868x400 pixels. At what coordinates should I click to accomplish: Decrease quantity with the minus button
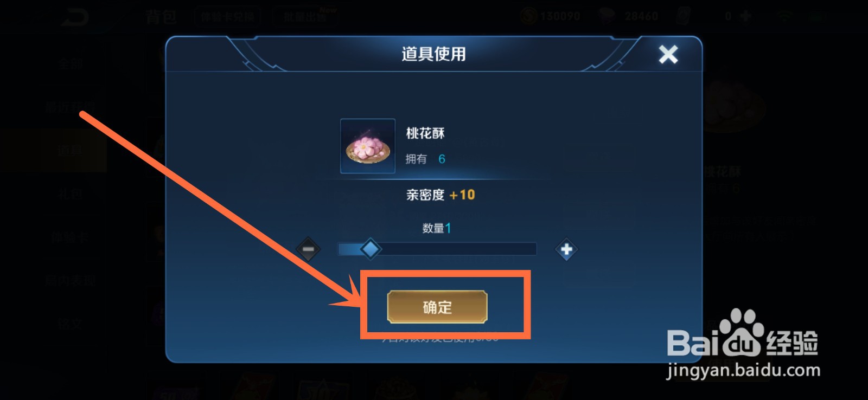pos(308,249)
